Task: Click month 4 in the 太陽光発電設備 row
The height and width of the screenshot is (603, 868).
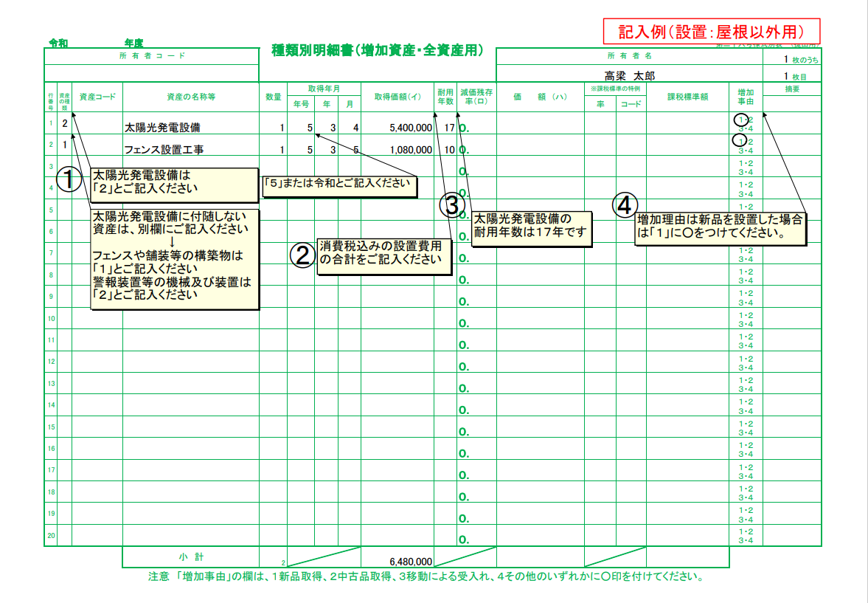Action: pyautogui.click(x=356, y=128)
